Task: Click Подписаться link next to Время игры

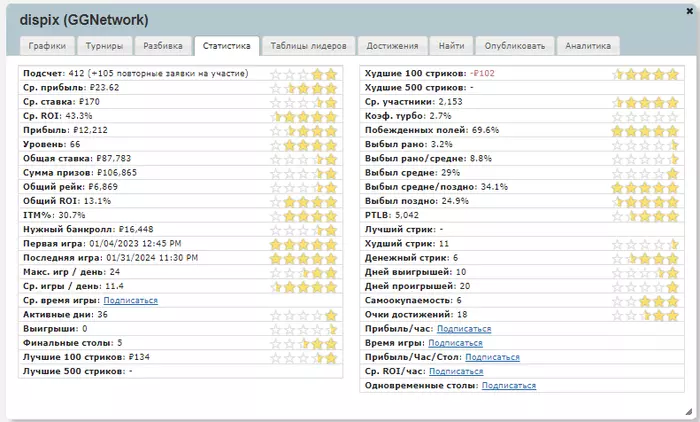Action: pyautogui.click(x=455, y=343)
